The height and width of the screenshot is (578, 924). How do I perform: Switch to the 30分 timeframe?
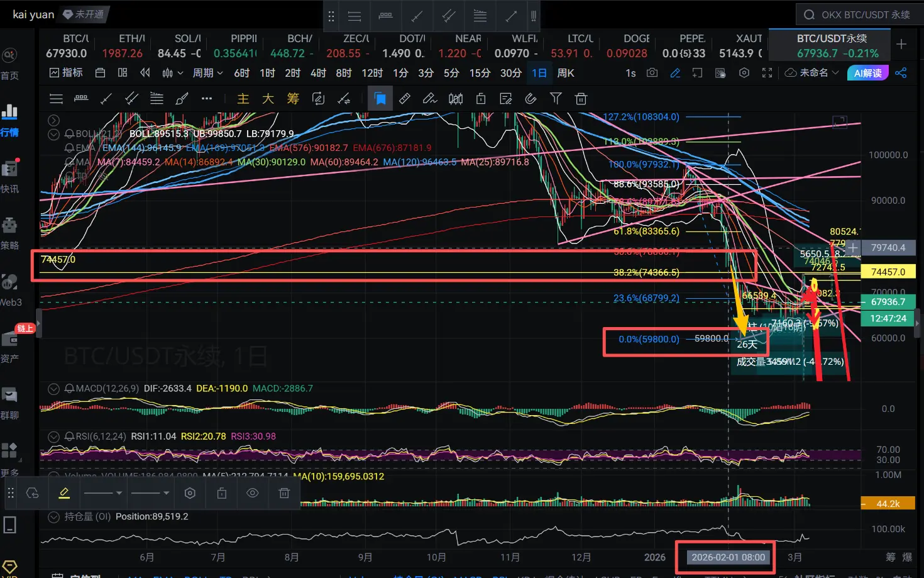510,73
